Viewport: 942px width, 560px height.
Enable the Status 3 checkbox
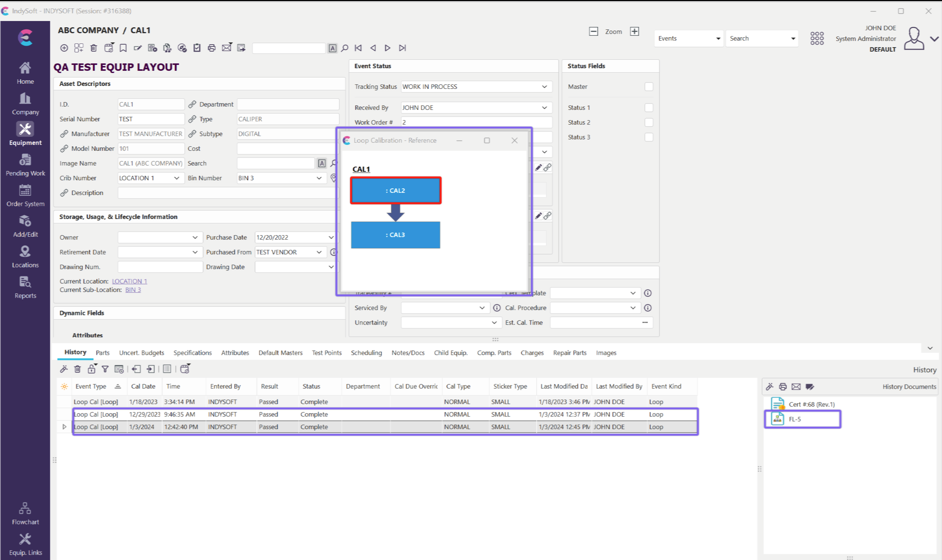point(649,137)
